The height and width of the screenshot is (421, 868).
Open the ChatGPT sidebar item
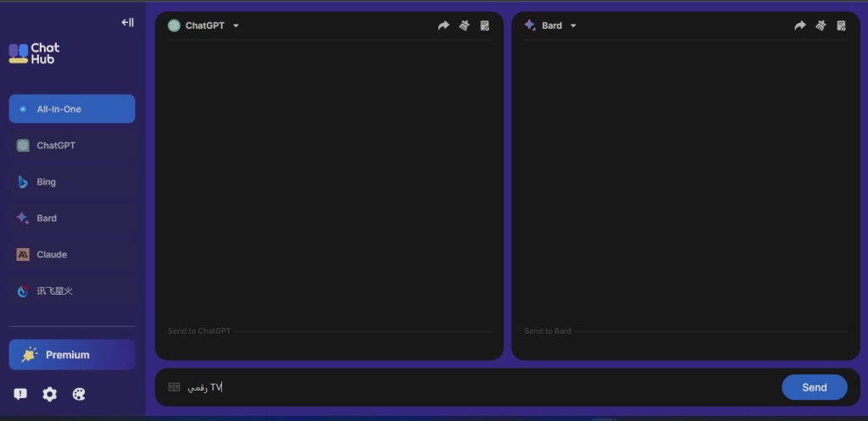click(72, 146)
